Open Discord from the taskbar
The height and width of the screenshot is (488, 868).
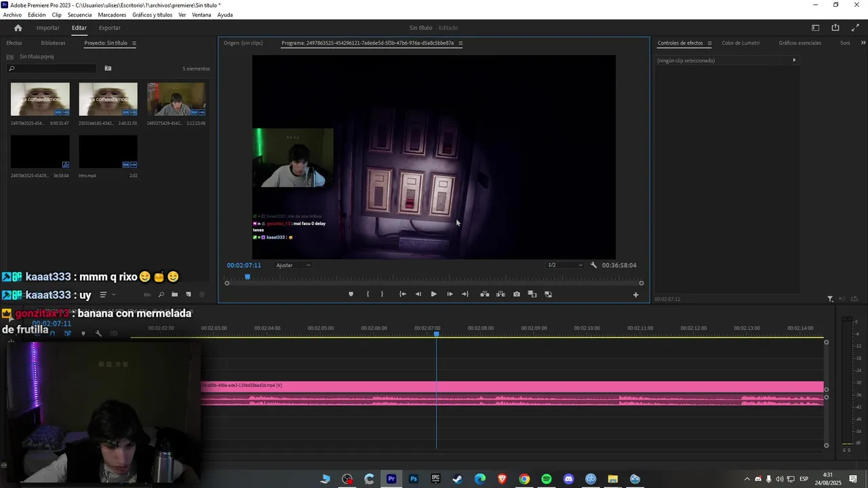pos(568,479)
